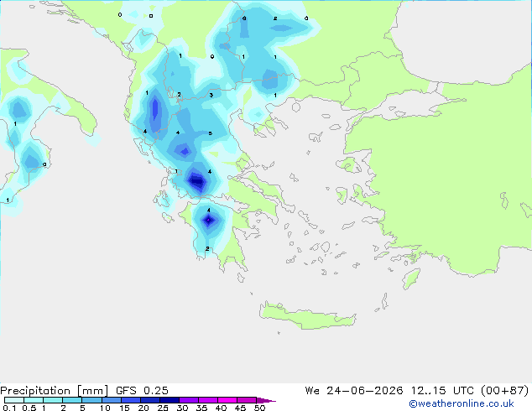Click the '3' precipitation value on map
Screen dimensions: 532x411
click(211, 96)
